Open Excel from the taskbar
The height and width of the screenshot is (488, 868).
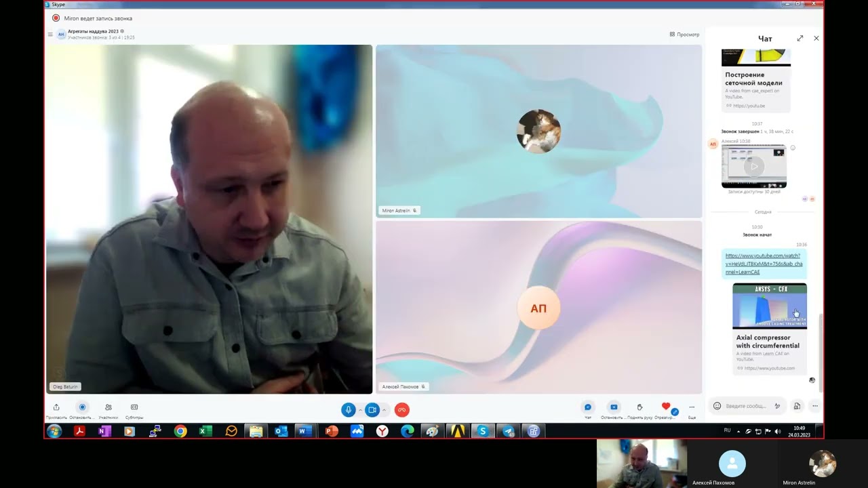pos(205,431)
